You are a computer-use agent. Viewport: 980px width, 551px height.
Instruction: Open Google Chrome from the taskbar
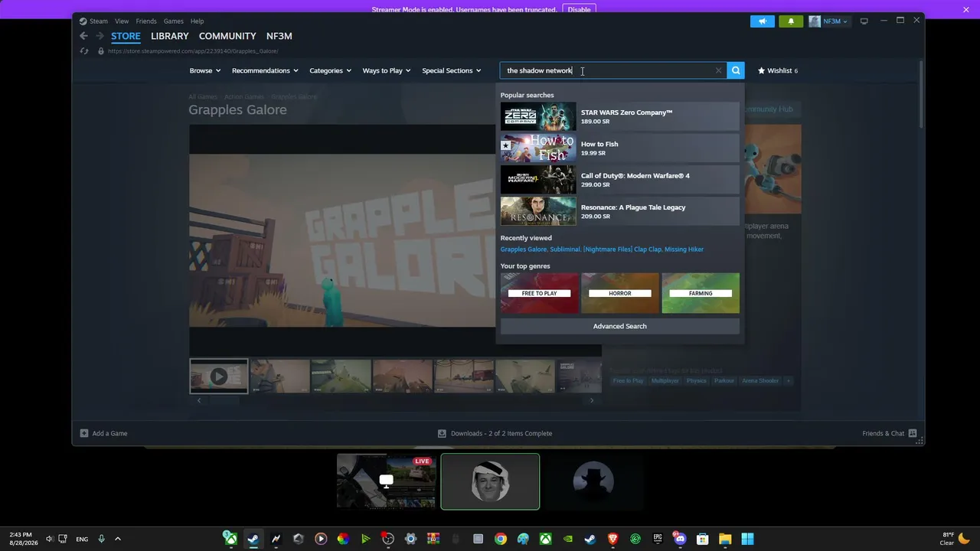click(500, 539)
